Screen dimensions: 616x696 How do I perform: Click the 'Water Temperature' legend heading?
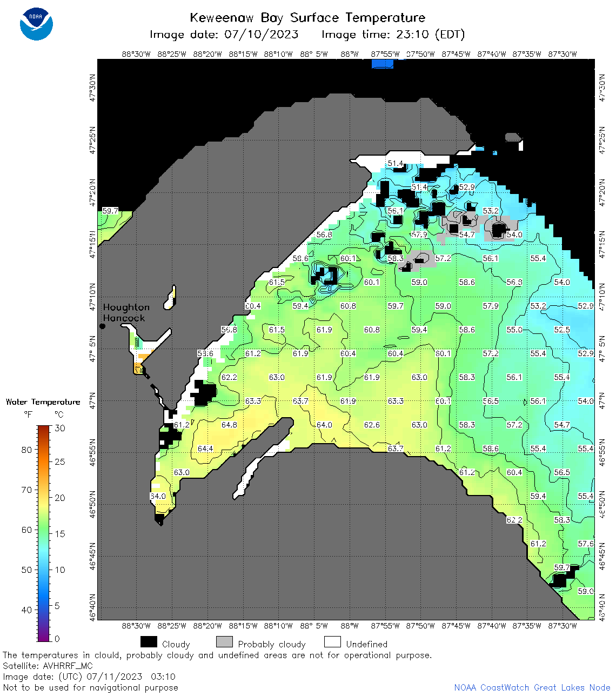click(x=43, y=402)
